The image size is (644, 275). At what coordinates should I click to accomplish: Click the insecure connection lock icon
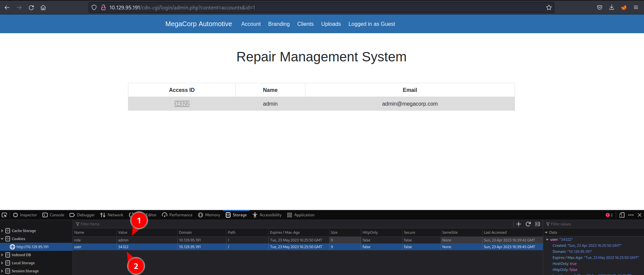point(103,7)
